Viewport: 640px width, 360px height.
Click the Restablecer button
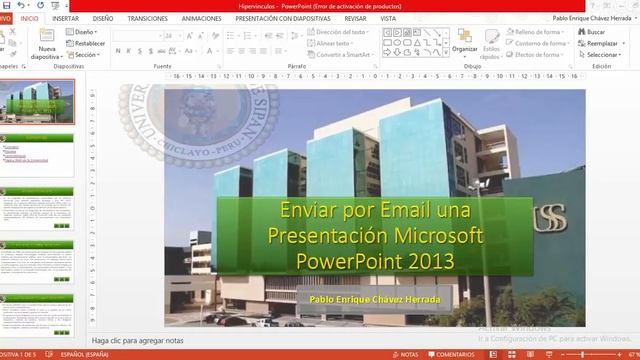(86, 43)
